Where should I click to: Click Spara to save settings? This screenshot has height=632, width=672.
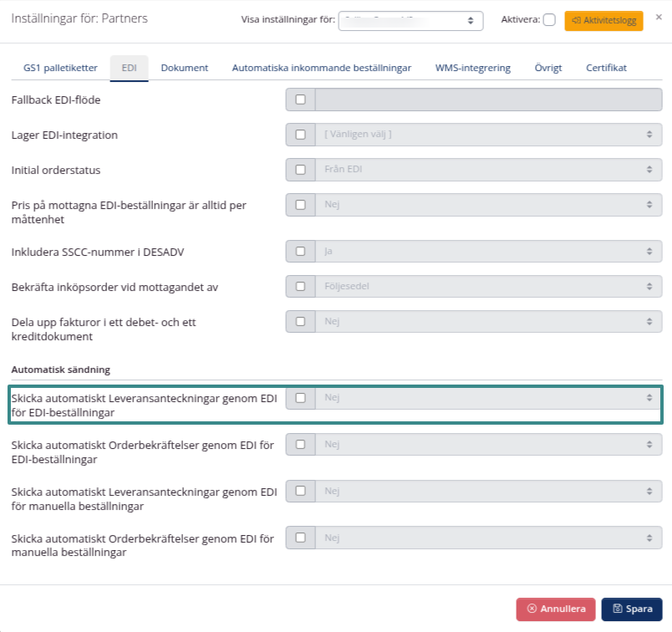631,609
